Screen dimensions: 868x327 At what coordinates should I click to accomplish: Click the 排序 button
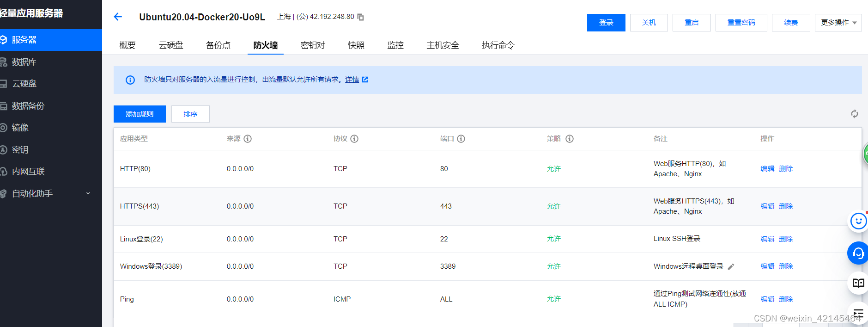tap(190, 114)
